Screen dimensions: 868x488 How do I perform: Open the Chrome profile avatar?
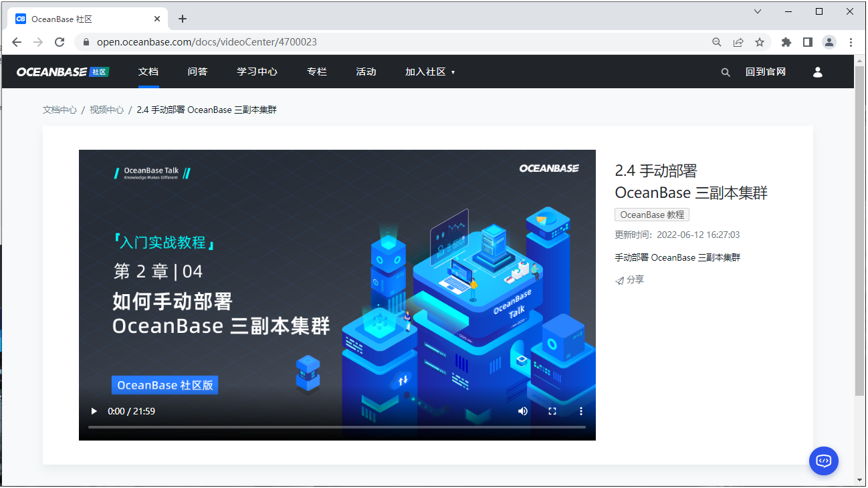click(x=829, y=42)
